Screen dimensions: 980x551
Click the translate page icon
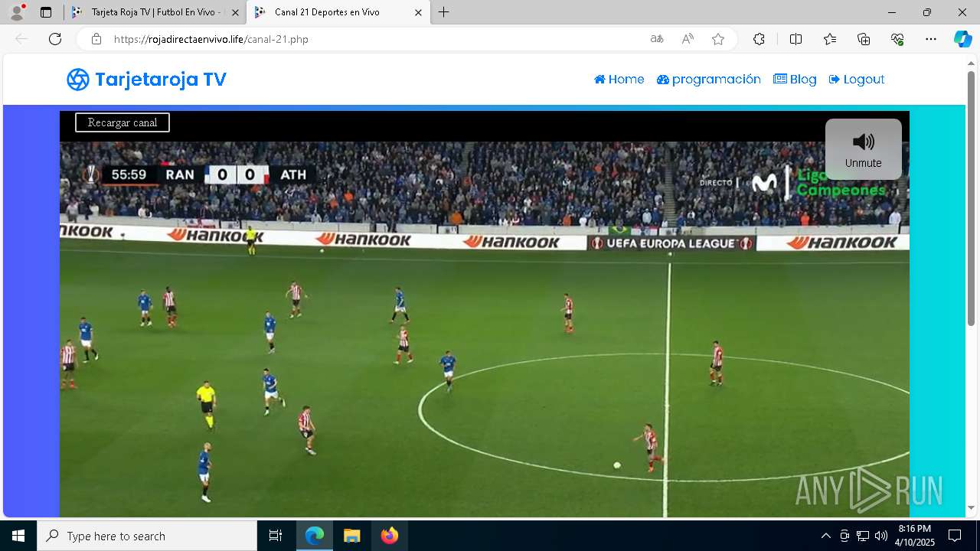[657, 39]
